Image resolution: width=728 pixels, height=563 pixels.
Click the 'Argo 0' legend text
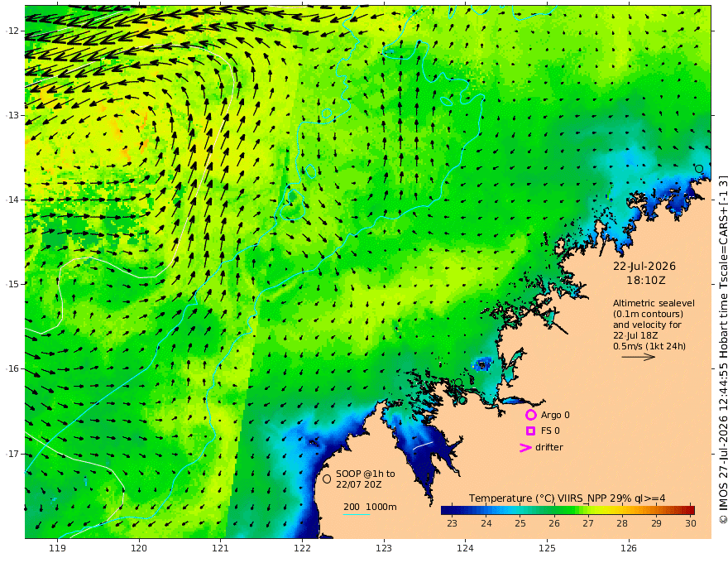click(x=555, y=415)
